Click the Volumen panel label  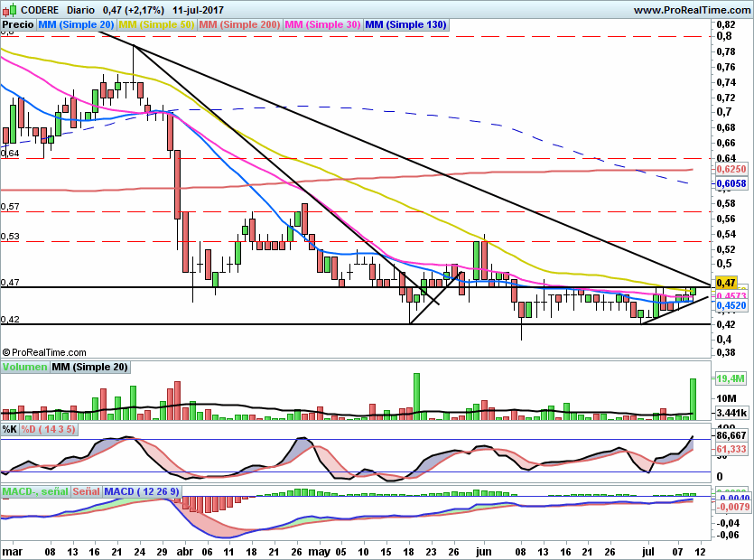point(25,367)
